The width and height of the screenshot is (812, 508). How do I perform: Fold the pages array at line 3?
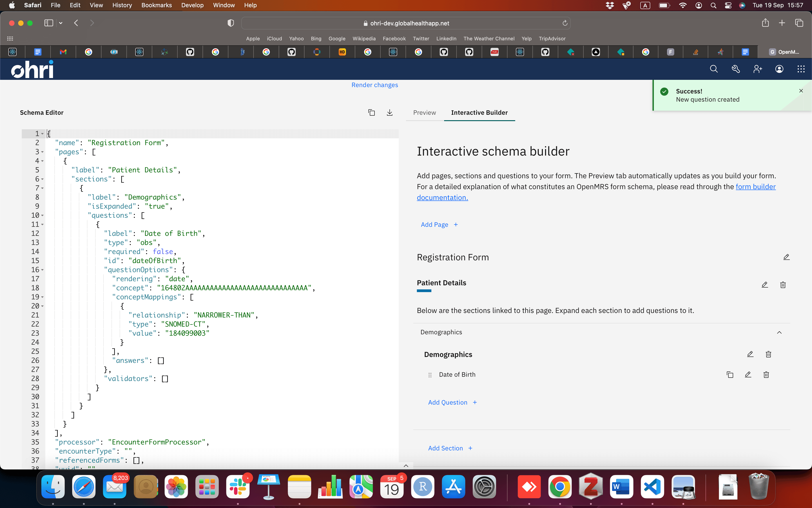(x=43, y=152)
